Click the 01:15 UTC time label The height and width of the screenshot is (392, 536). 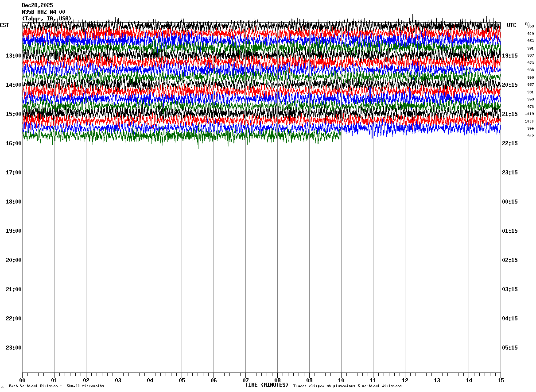(510, 231)
